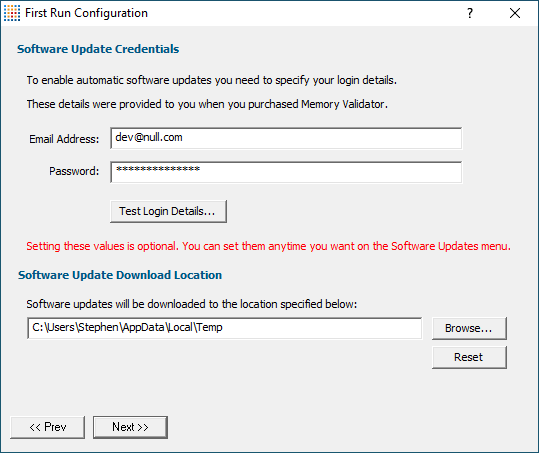The height and width of the screenshot is (453, 539).
Task: Select the download location path field
Action: 224,328
